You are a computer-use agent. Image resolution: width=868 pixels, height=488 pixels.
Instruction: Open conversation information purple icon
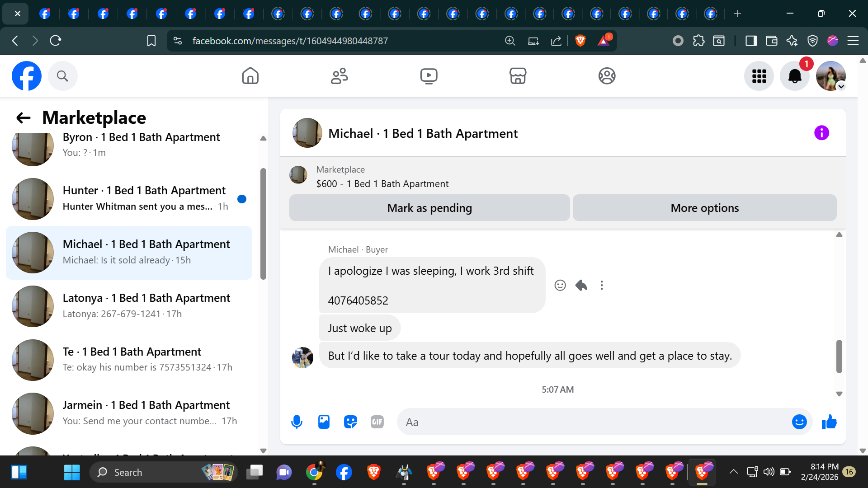click(821, 133)
